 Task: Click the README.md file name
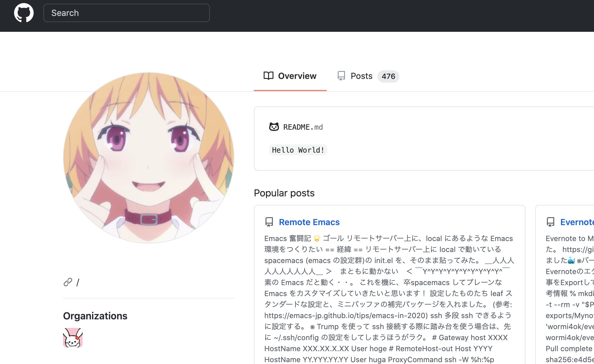(303, 127)
